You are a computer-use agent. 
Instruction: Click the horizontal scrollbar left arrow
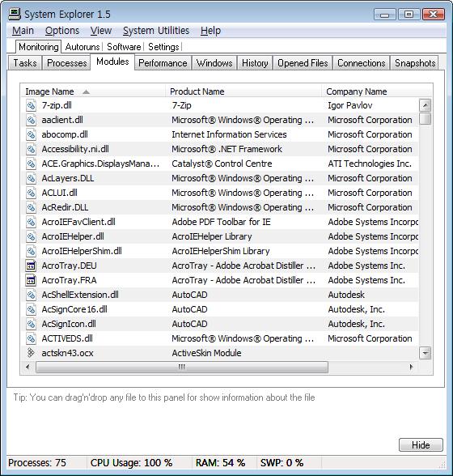coord(28,367)
